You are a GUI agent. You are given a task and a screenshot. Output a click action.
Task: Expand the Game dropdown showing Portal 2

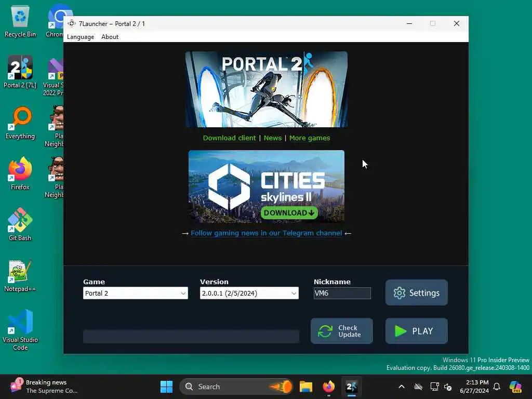136,293
